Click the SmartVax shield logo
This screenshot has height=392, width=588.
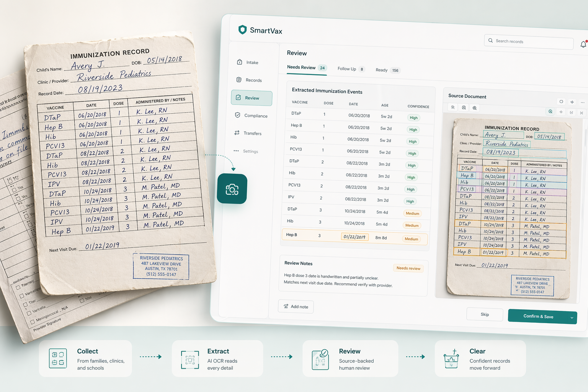242,29
